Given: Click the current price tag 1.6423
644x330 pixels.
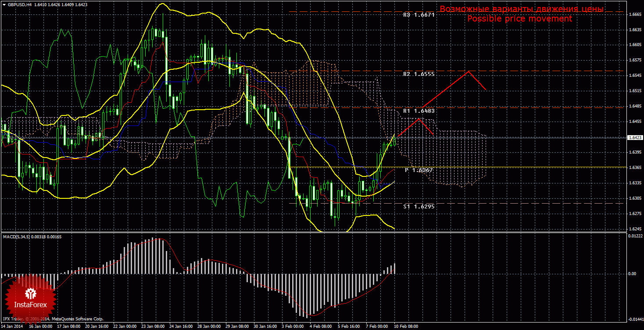Looking at the screenshot, I should click(635, 137).
